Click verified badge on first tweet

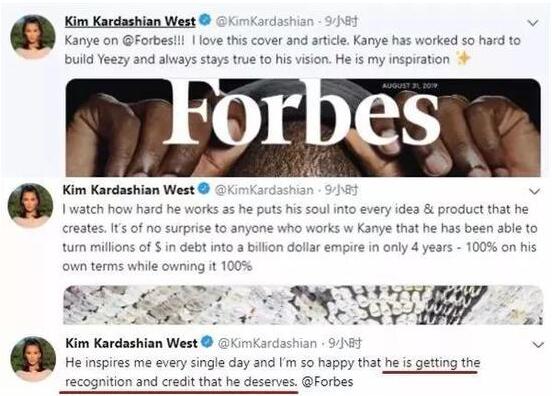pos(205,20)
